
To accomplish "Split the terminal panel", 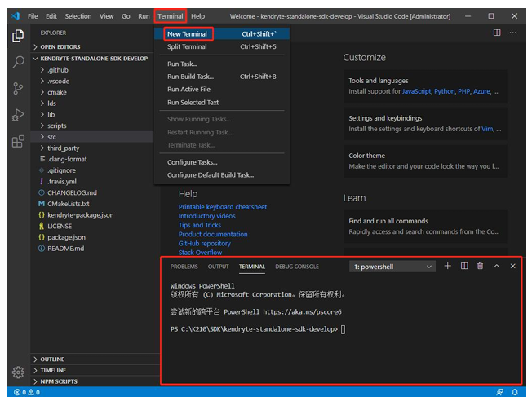I will coord(464,266).
